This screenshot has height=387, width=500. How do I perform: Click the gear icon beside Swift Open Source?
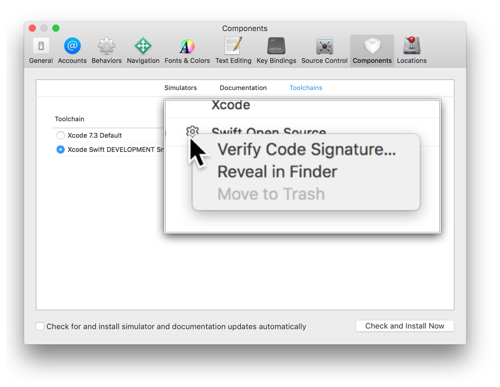tap(192, 131)
